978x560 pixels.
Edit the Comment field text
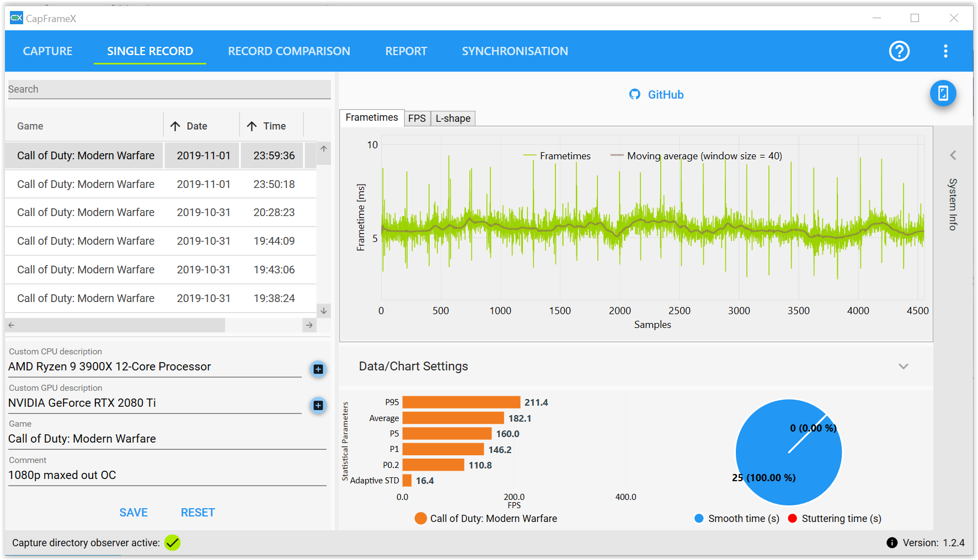(x=167, y=475)
